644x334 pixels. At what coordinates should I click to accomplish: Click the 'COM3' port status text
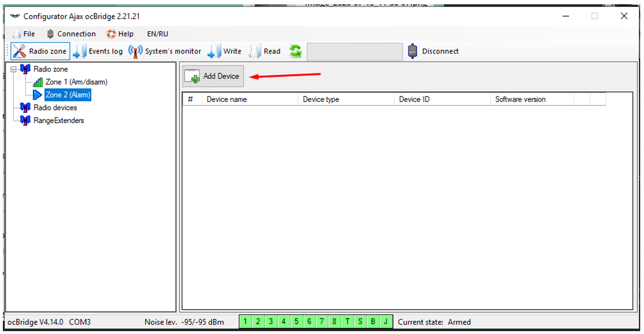pos(80,322)
